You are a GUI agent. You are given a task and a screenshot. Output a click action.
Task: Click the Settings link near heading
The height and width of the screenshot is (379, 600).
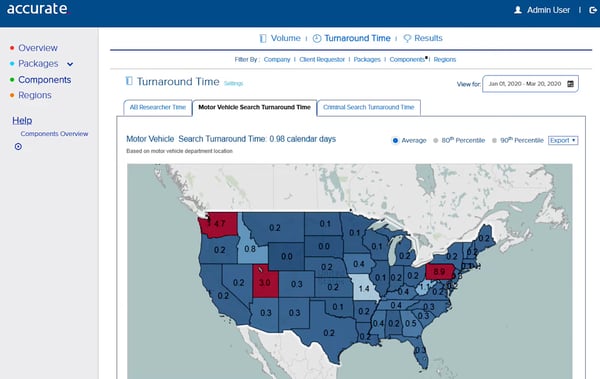[x=233, y=83]
